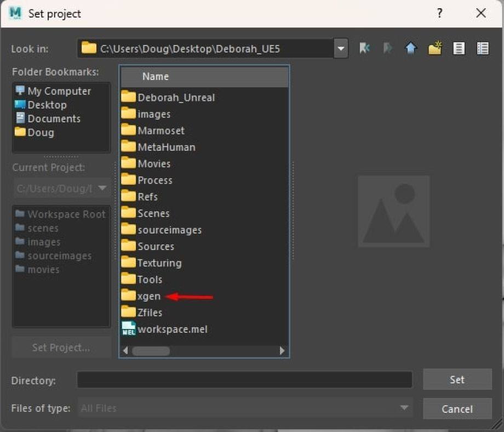The image size is (504, 432).
Task: Click the horizontal scrollbar in file list
Action: pos(151,351)
